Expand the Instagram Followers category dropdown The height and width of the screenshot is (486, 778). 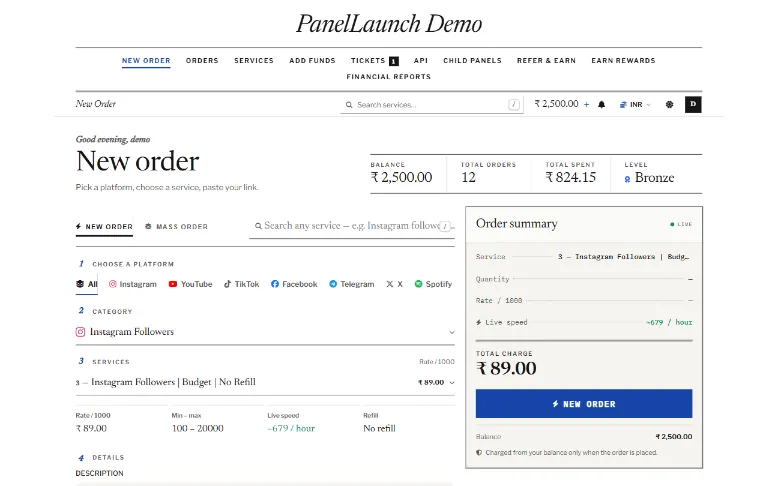pyautogui.click(x=265, y=332)
